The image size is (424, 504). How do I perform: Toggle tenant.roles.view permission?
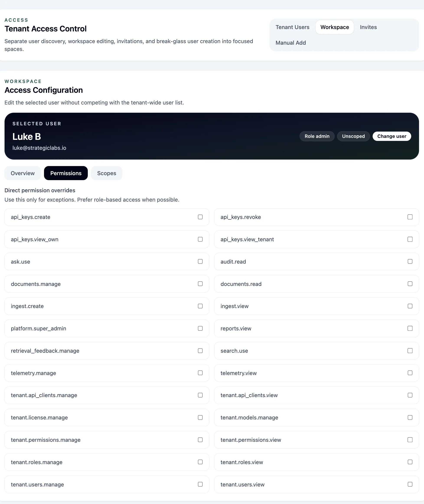pos(410,462)
